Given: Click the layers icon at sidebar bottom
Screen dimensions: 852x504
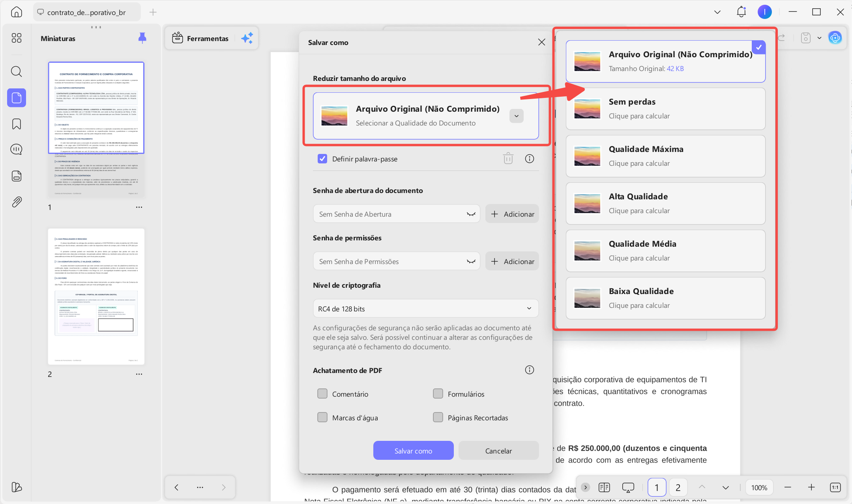Looking at the screenshot, I should 17,487.
